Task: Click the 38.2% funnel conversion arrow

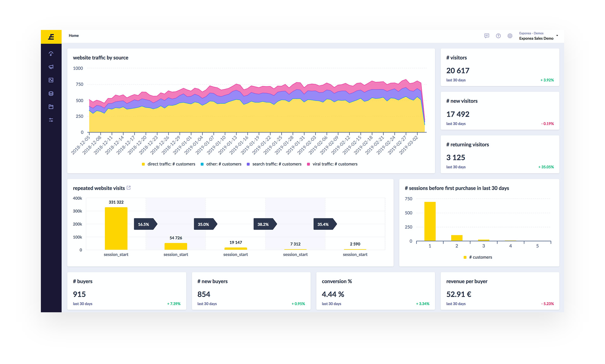Action: 265,224
